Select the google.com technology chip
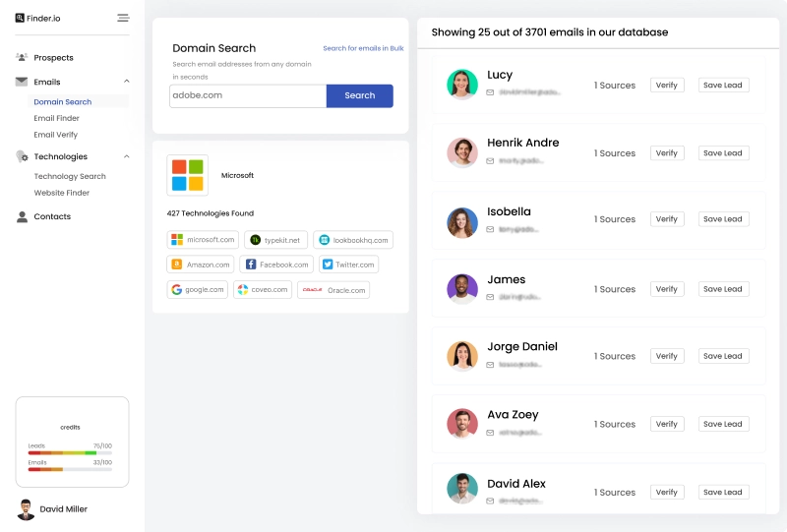Image resolution: width=787 pixels, height=532 pixels. (198, 289)
